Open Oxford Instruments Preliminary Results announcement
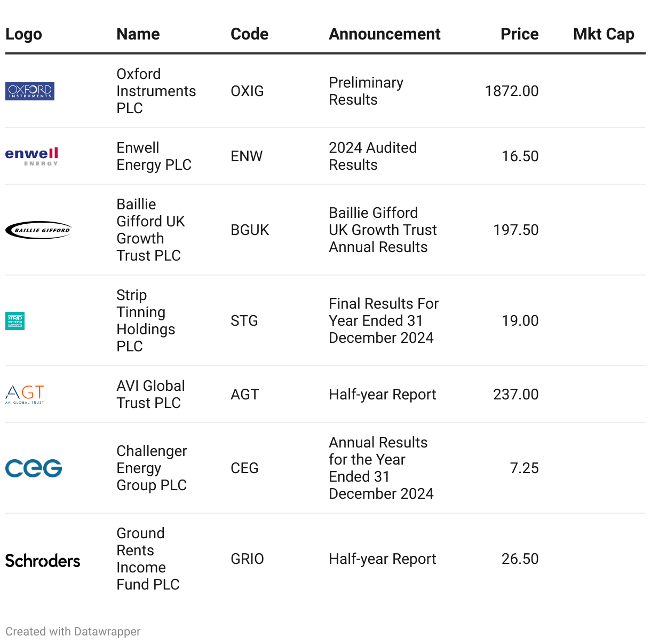This screenshot has height=644, width=651. click(x=366, y=91)
